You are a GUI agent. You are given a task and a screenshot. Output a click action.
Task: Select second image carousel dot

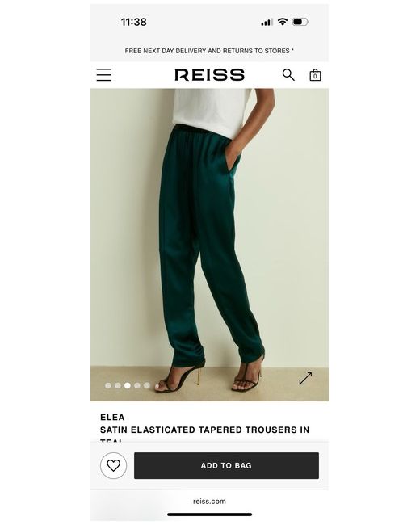click(118, 386)
